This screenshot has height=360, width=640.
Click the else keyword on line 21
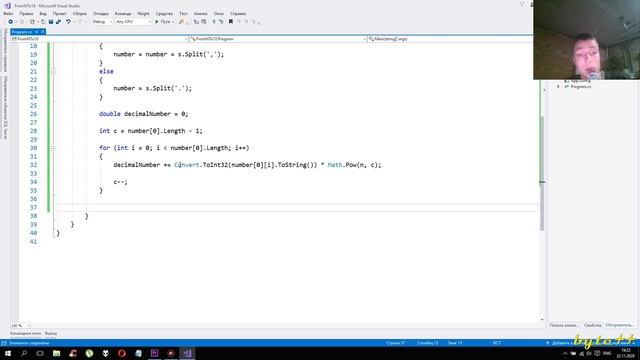tap(106, 71)
